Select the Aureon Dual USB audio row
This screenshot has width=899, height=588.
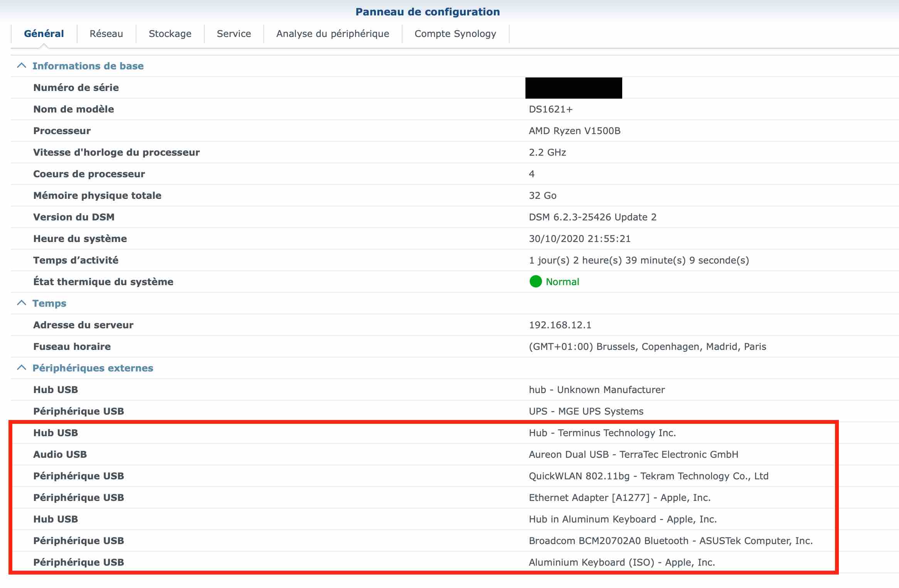[x=633, y=455]
